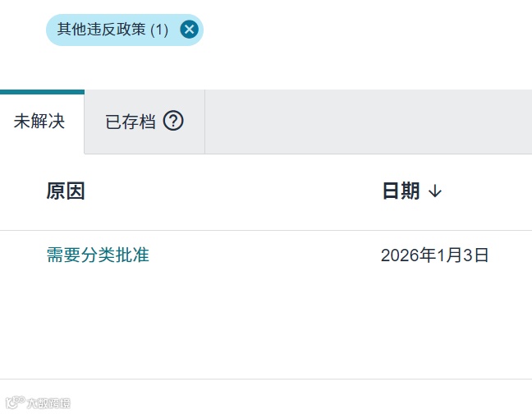Click the divider line beneath 原因 header

coord(266,231)
